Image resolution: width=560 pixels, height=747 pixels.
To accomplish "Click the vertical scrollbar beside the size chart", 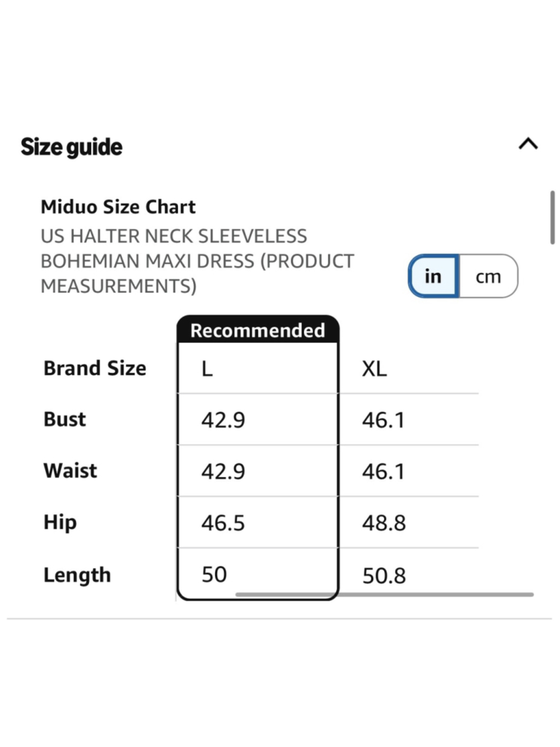I will pos(552,217).
